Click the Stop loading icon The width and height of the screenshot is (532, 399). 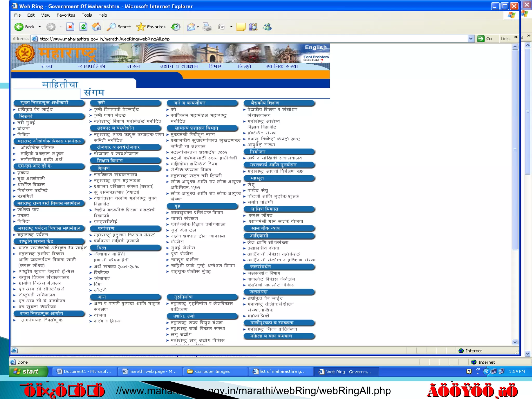tap(70, 27)
